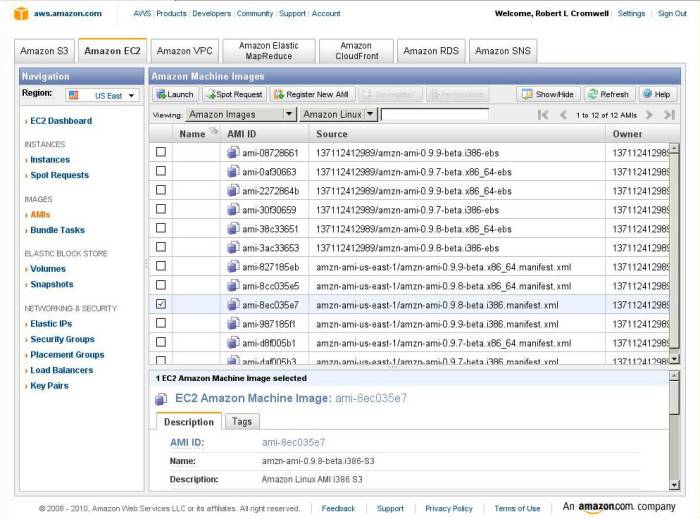Click AMI list scrollbar down arrow

pyautogui.click(x=675, y=358)
